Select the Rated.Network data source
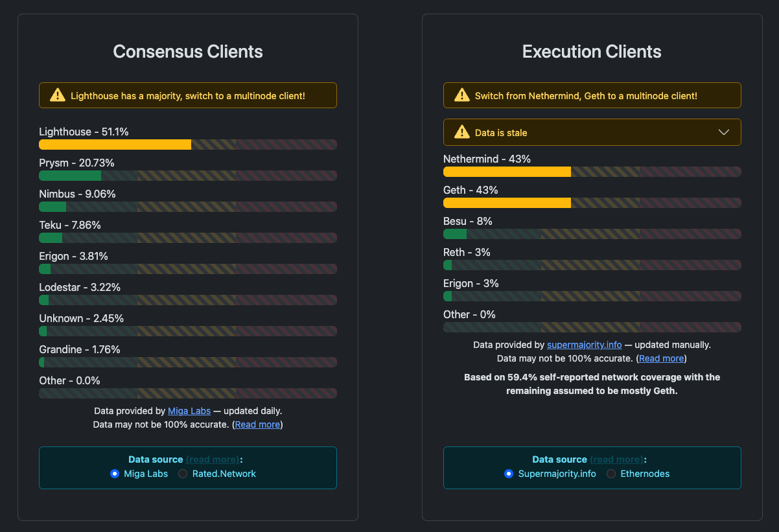Screen dimensions: 779x532 183,474
